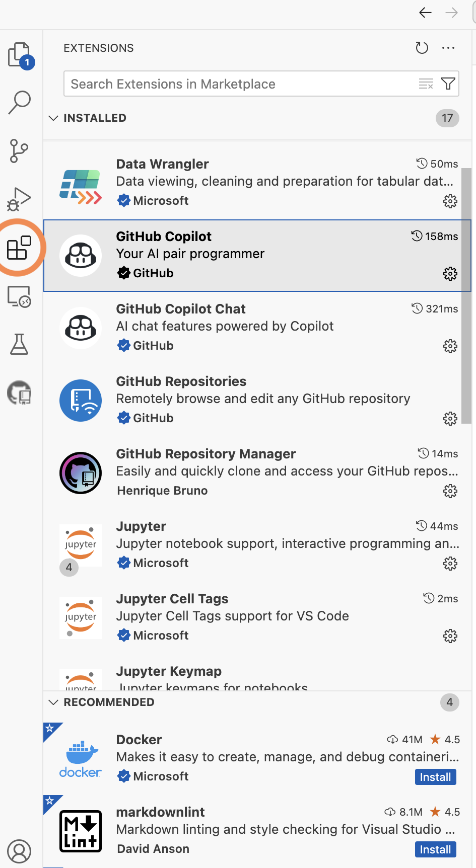Open the Source Control view
This screenshot has width=476, height=868.
click(19, 150)
